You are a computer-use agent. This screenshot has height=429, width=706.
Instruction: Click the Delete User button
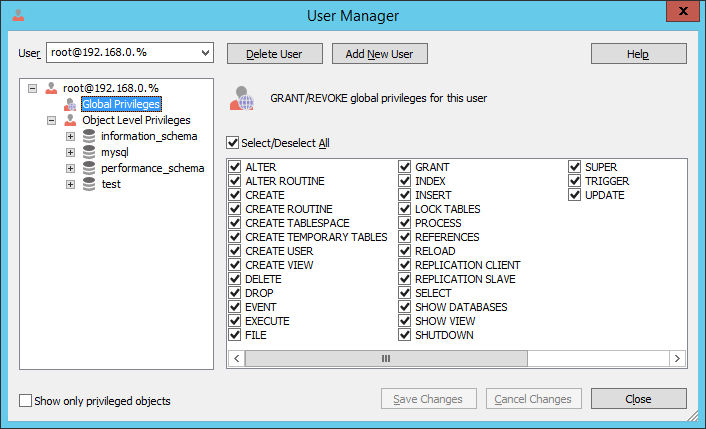(x=275, y=54)
